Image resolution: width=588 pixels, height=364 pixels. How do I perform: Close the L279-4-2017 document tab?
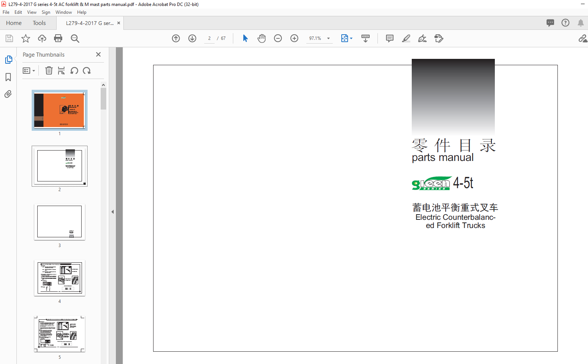click(x=118, y=23)
